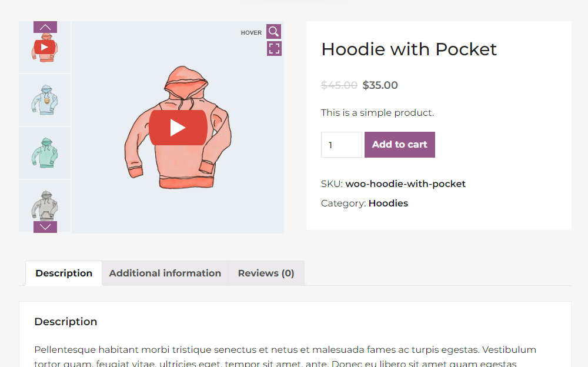Play the video on main hoodie image
This screenshot has height=367, width=588.
point(178,128)
